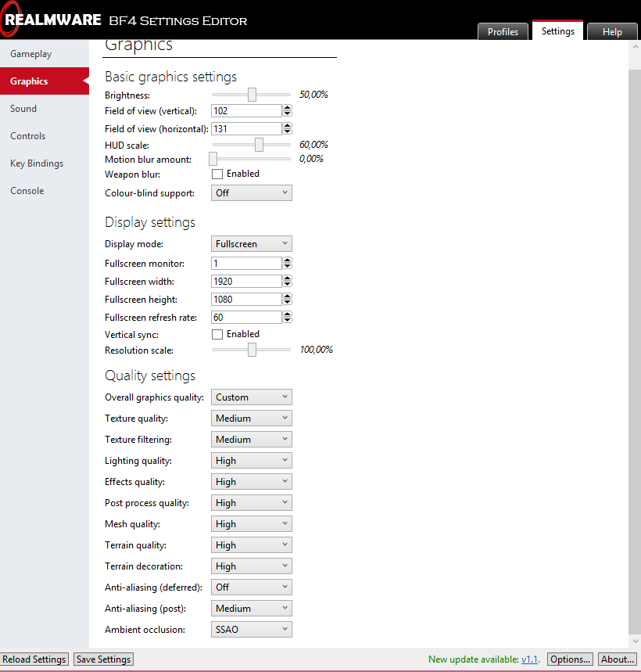
Task: Open the Help tab
Action: (x=612, y=32)
